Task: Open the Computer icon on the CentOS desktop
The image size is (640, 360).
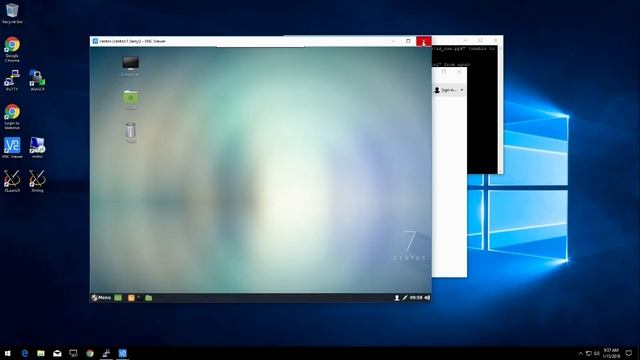Action: click(130, 66)
